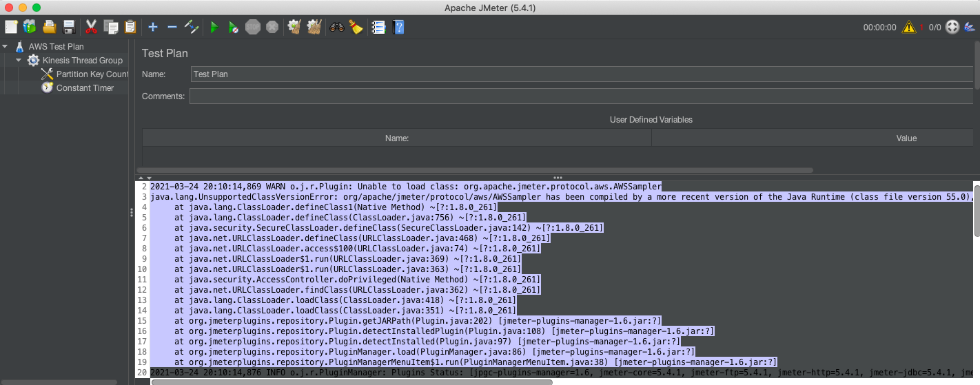Viewport: 980px width, 385px height.
Task: Click the New test plan icon
Action: pos(11,27)
